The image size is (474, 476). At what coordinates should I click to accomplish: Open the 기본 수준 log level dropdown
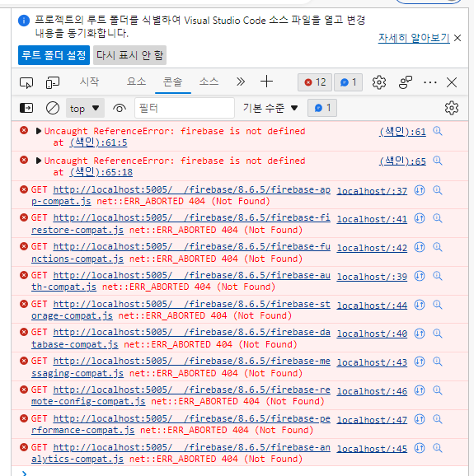point(270,108)
